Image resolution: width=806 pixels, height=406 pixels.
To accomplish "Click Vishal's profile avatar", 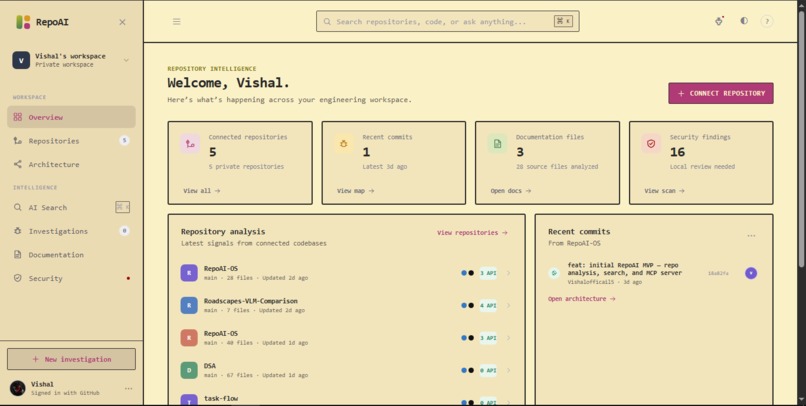I will coord(18,389).
